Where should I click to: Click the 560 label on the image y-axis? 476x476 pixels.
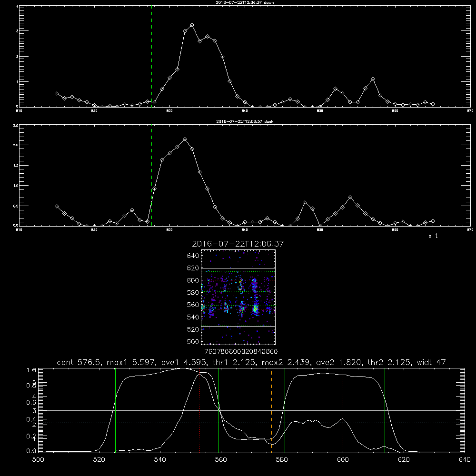pos(193,305)
